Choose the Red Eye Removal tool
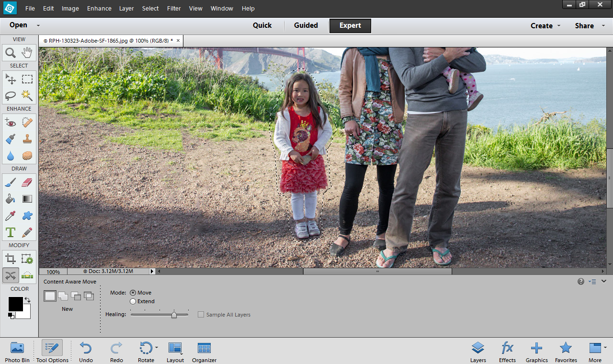The image size is (613, 364). click(11, 123)
